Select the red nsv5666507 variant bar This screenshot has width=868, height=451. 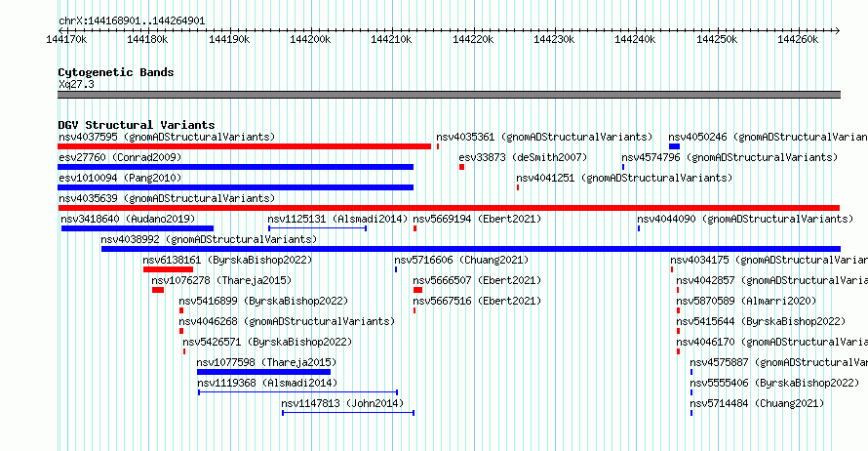tap(418, 290)
